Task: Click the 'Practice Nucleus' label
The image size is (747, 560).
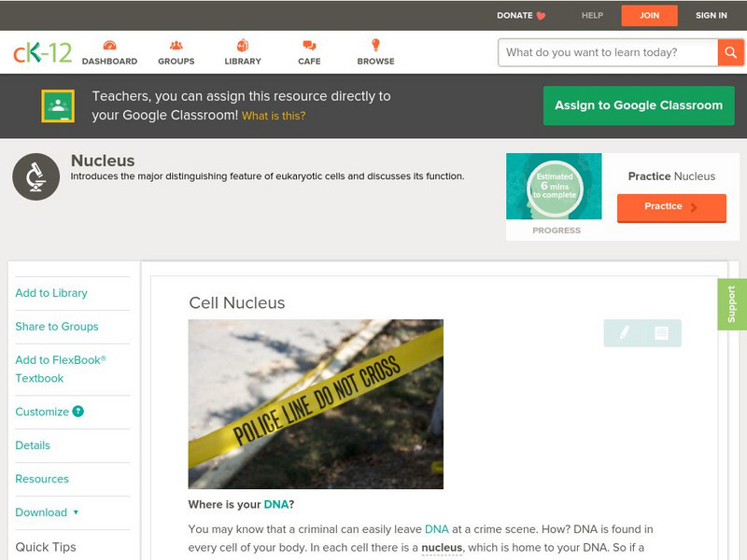Action: point(671,176)
